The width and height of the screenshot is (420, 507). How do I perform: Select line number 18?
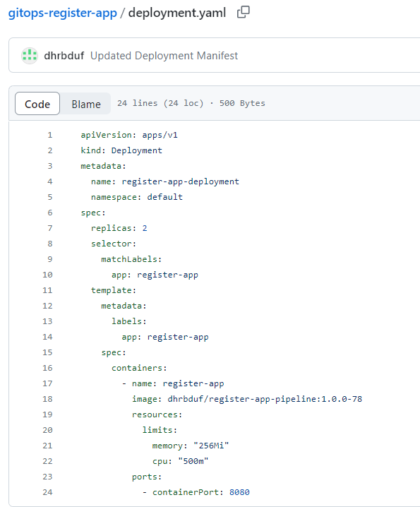click(x=47, y=399)
